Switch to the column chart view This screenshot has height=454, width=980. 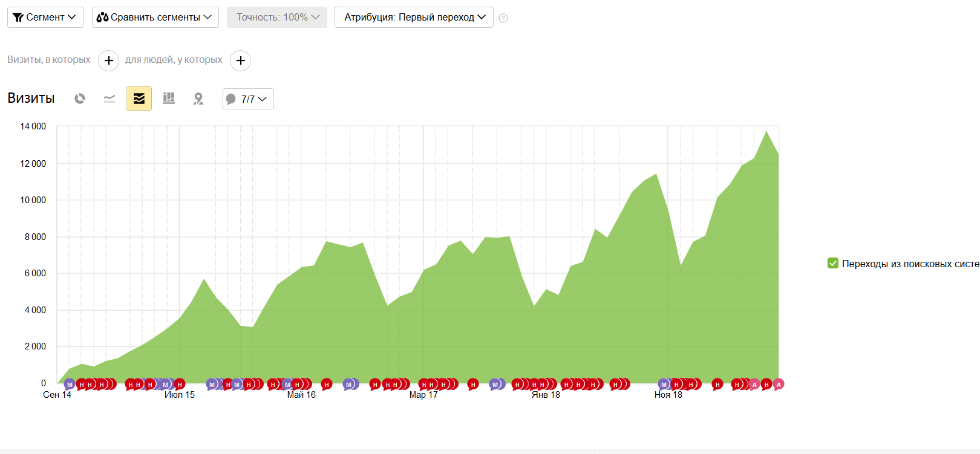169,99
